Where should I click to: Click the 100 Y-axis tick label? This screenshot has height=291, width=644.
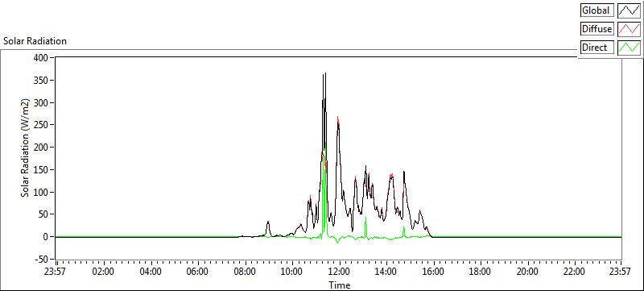point(40,192)
